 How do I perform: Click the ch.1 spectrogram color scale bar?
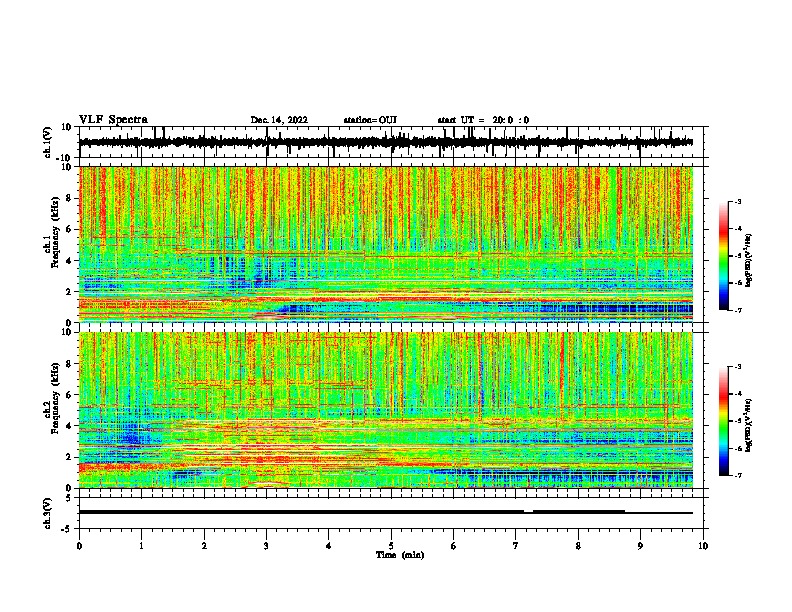pos(724,256)
